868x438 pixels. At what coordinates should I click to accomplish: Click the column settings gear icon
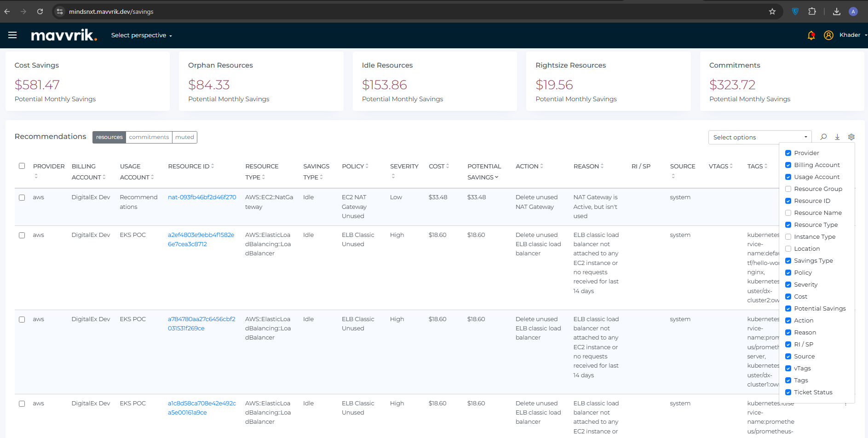851,137
